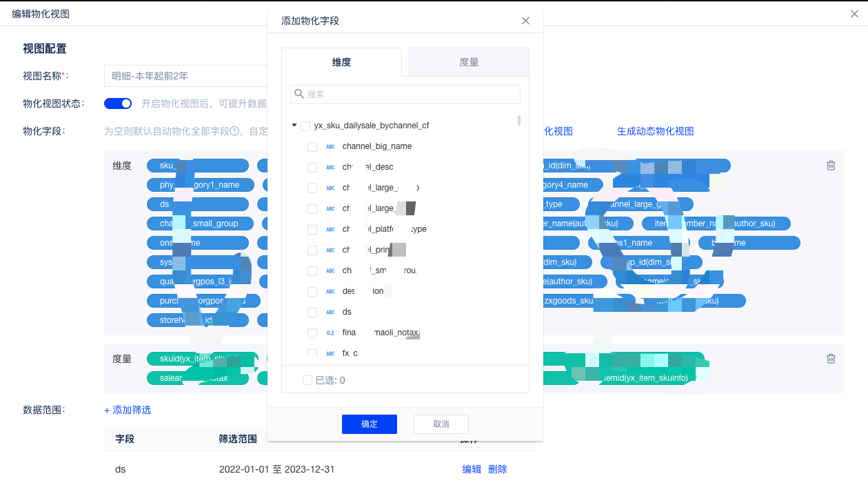Toggle the 已选 select-all checkbox
This screenshot has height=485, width=868.
point(307,380)
